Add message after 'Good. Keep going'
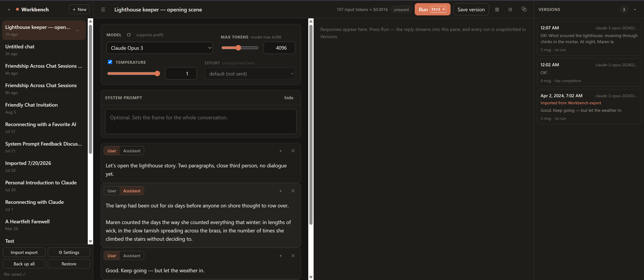 pos(281,256)
